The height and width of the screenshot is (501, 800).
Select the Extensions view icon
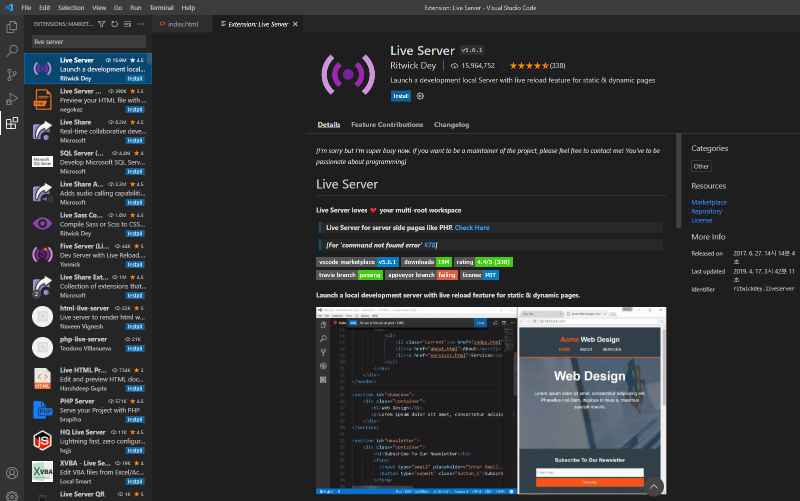12,123
